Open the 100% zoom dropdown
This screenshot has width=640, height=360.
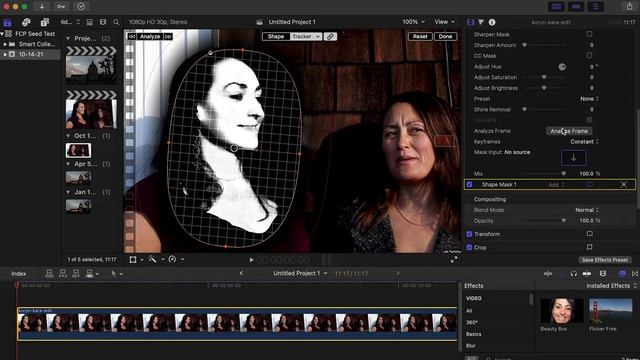coord(413,22)
